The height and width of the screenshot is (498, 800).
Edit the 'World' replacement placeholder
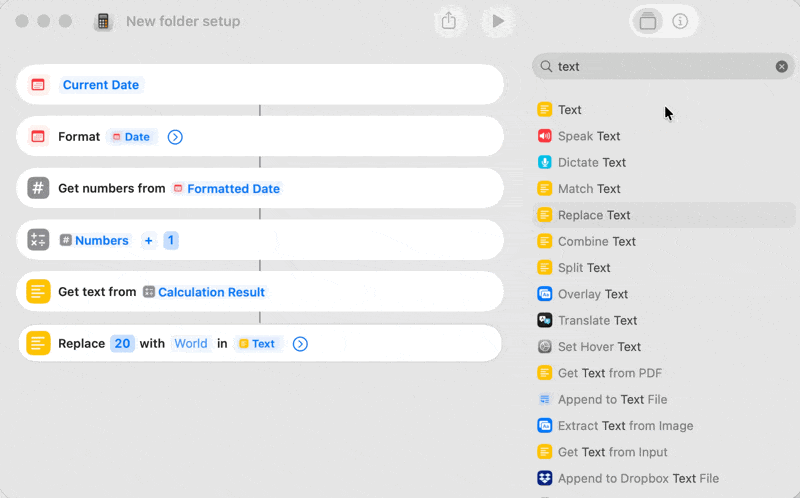point(191,343)
